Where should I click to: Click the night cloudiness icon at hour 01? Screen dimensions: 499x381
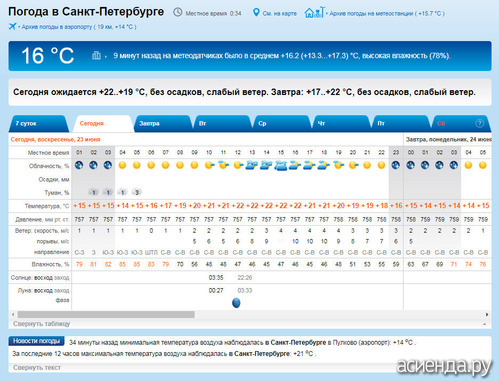tap(79, 165)
